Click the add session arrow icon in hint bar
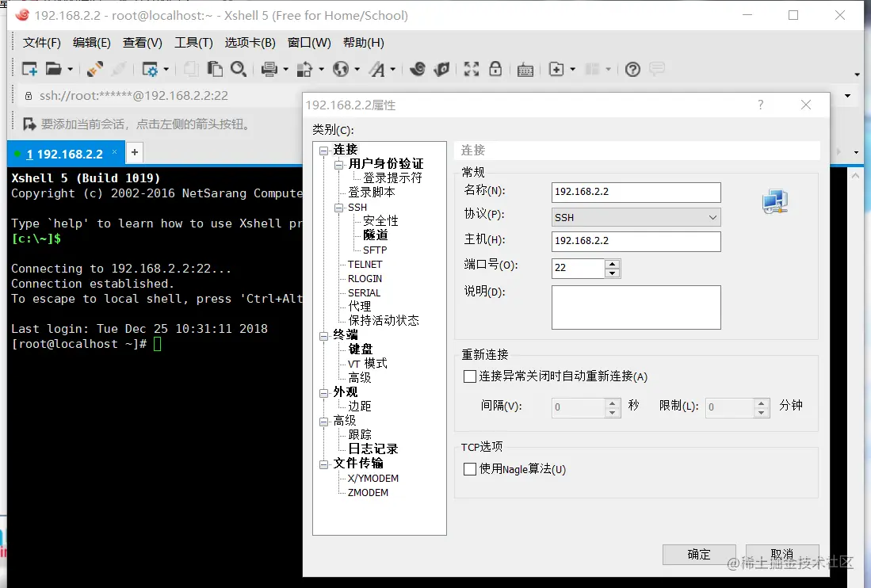This screenshot has height=588, width=871. 29,124
